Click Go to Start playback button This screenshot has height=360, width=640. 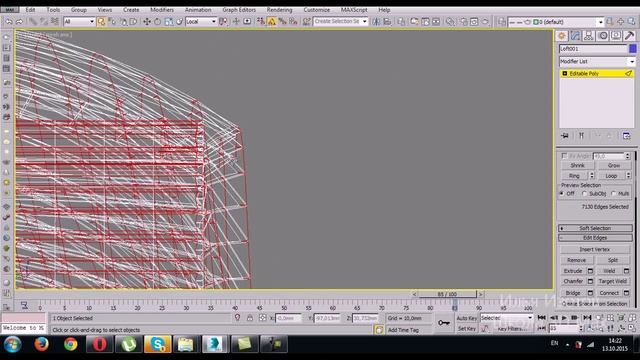542,318
